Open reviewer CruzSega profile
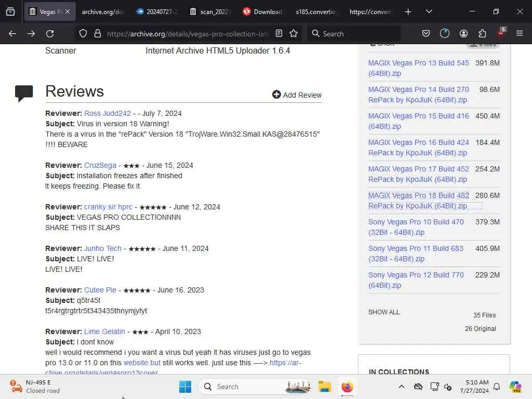532x399 pixels. tap(100, 165)
